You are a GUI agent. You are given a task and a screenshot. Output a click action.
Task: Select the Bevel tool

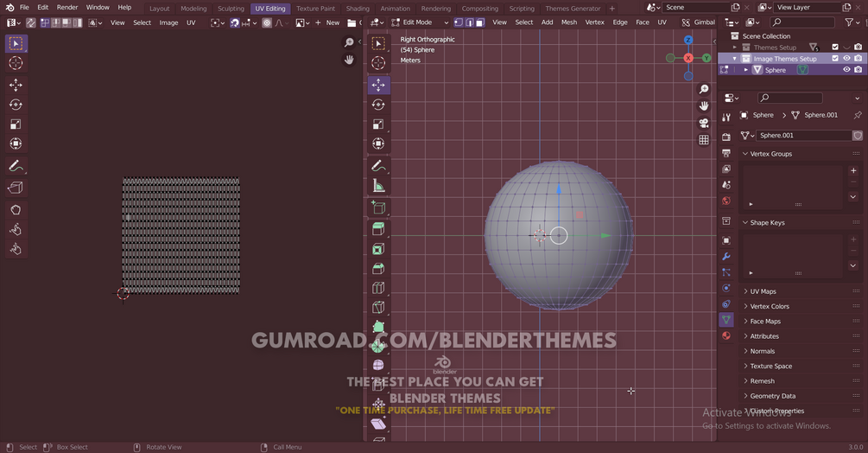378,269
